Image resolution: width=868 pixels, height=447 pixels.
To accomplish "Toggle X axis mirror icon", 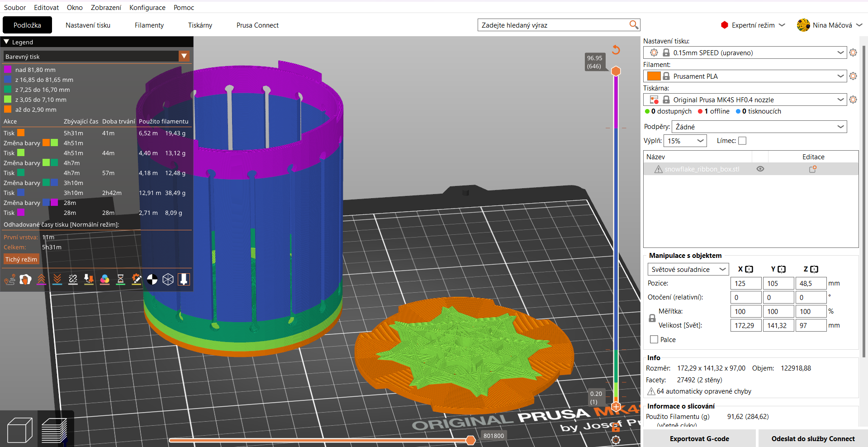I will click(749, 269).
